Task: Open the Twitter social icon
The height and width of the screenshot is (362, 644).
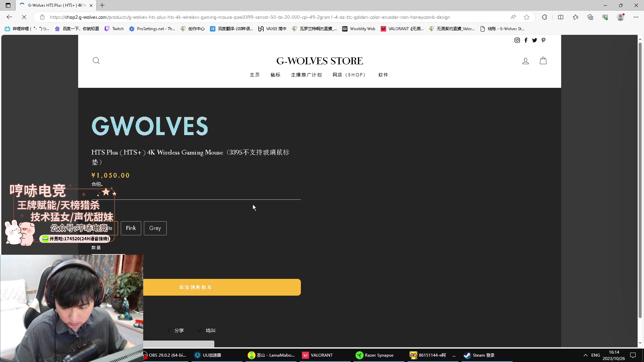Action: click(535, 40)
